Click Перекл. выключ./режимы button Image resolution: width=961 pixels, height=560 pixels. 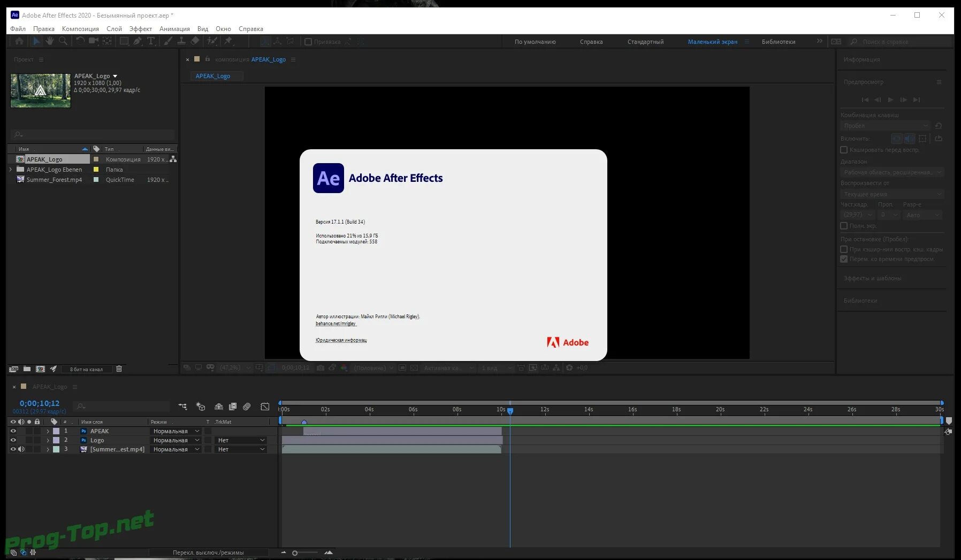[x=208, y=553]
